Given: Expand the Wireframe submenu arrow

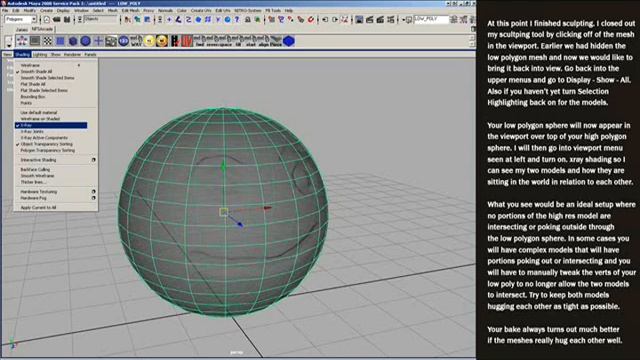Looking at the screenshot, I should point(79,65).
